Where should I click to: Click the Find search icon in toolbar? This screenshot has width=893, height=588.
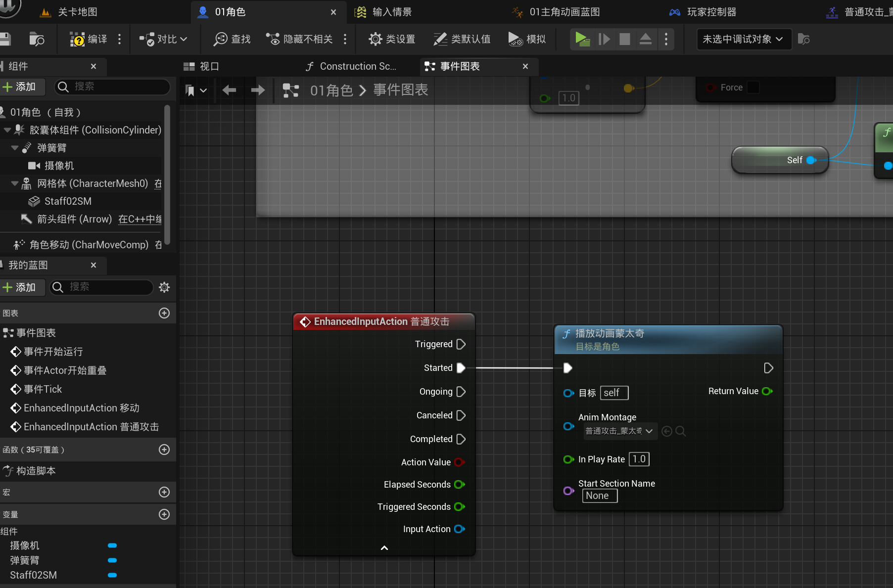pyautogui.click(x=221, y=39)
